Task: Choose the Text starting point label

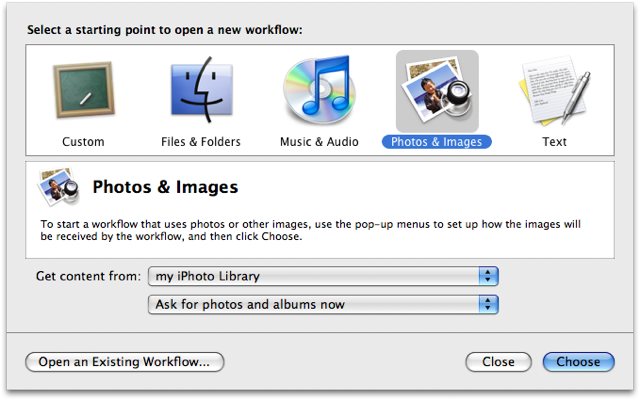Action: tap(554, 142)
